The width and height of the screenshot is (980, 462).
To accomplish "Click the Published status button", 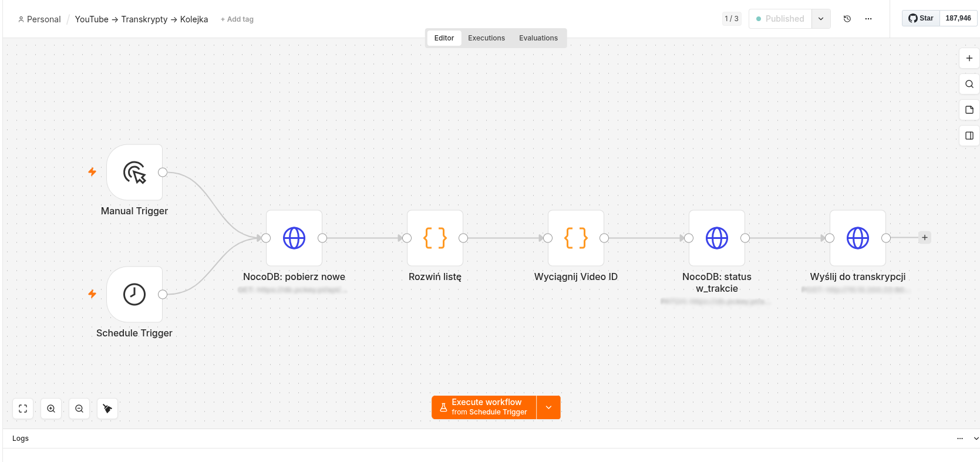I will click(x=780, y=19).
